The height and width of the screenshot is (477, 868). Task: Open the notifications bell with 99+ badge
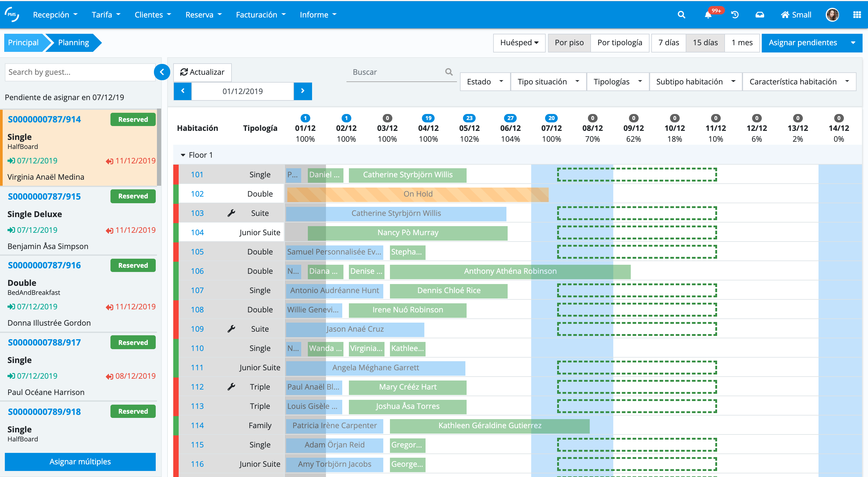tap(708, 15)
